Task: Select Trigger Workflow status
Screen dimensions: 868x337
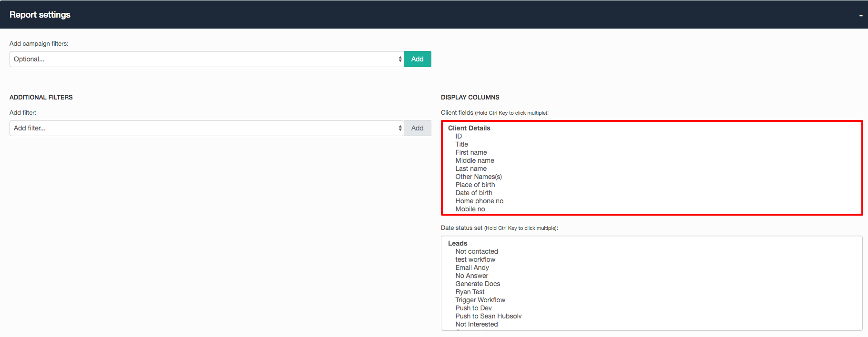Action: 480,300
